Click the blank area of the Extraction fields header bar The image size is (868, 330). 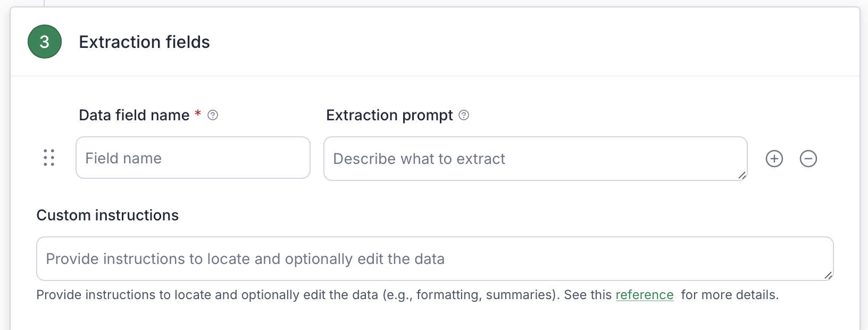pyautogui.click(x=532, y=42)
